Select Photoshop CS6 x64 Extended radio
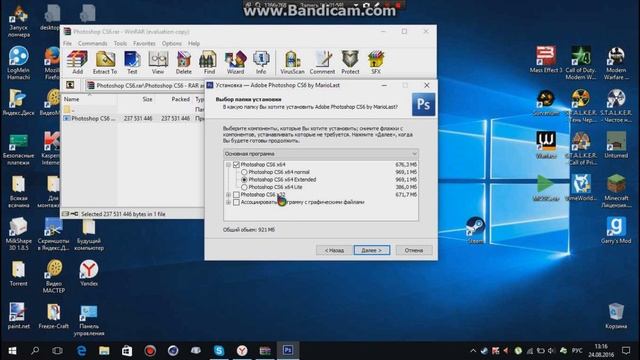The width and height of the screenshot is (640, 360). (x=244, y=180)
